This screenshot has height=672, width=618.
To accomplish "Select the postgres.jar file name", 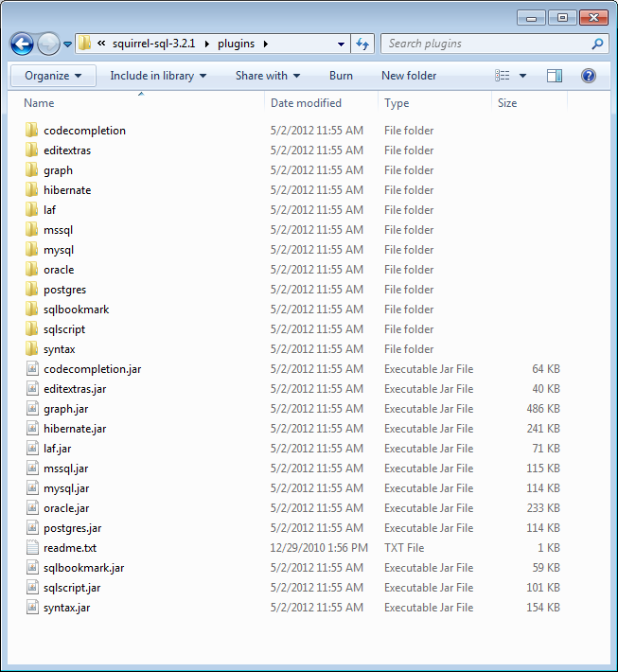I will [73, 528].
